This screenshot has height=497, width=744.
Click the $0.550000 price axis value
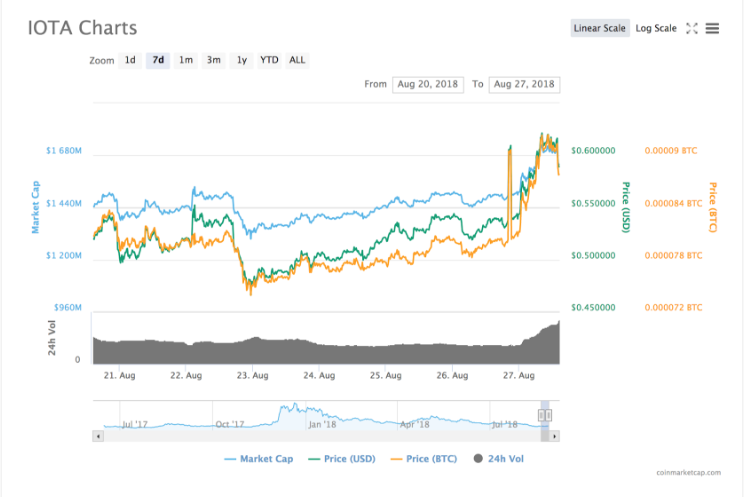pos(593,204)
